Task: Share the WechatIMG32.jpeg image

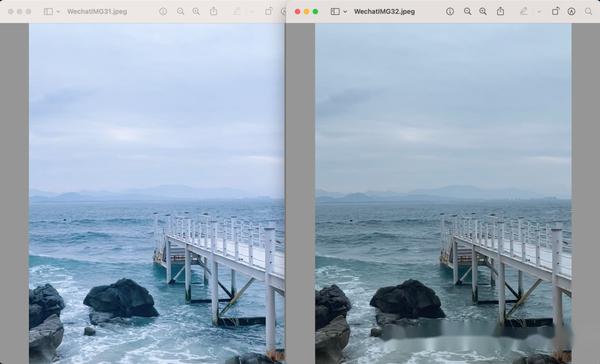Action: (x=500, y=11)
